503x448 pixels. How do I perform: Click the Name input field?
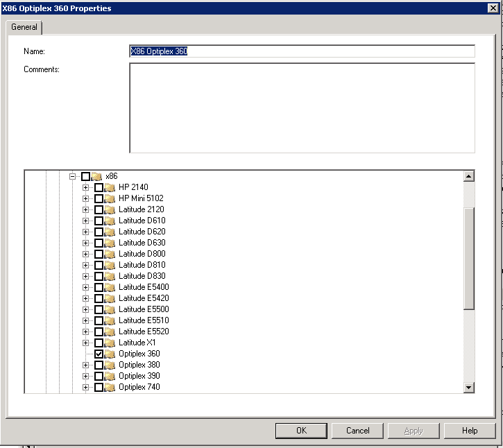click(302, 51)
